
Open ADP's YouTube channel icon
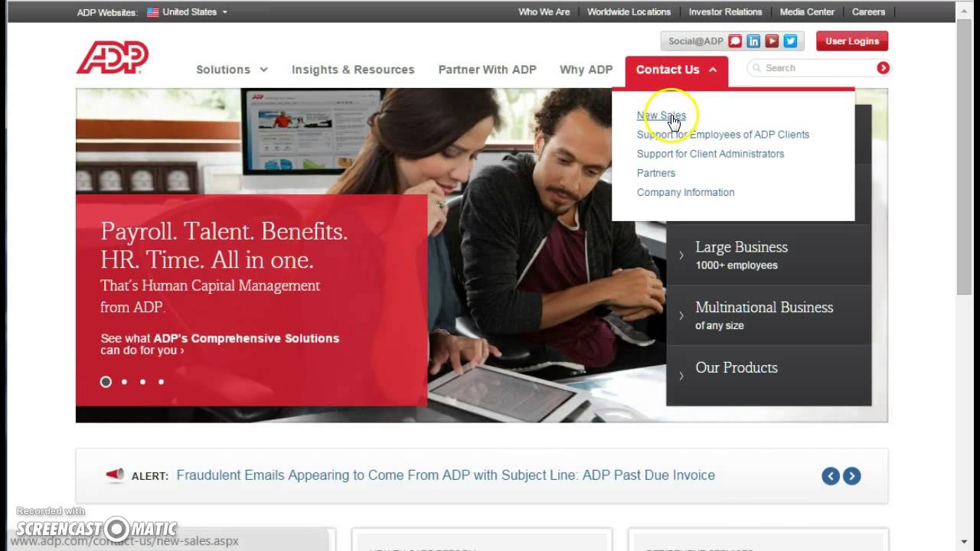[x=772, y=41]
